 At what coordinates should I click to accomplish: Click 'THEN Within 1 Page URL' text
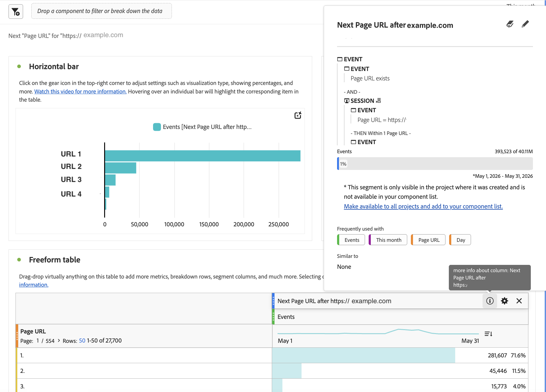coord(381,133)
